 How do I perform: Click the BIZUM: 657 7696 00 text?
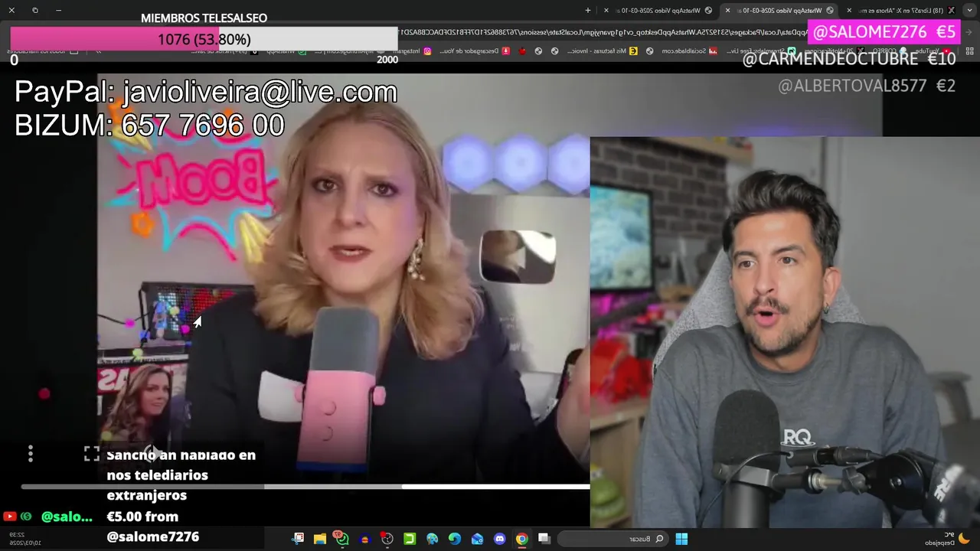pyautogui.click(x=149, y=126)
